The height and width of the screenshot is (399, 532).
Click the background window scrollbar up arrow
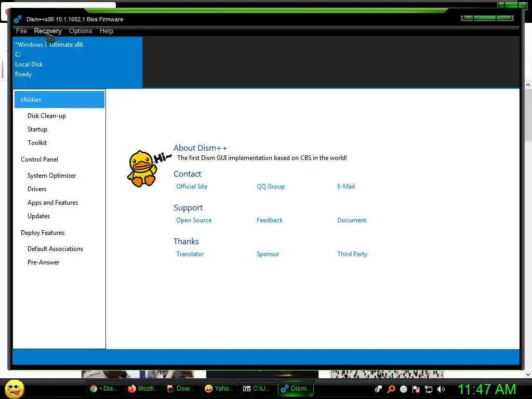click(x=528, y=85)
